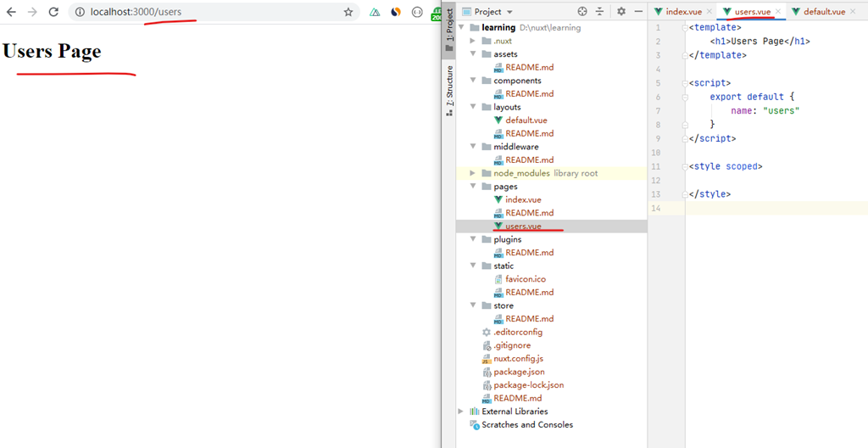Image resolution: width=868 pixels, height=448 pixels.
Task: Collapse the components folder
Action: tap(473, 81)
